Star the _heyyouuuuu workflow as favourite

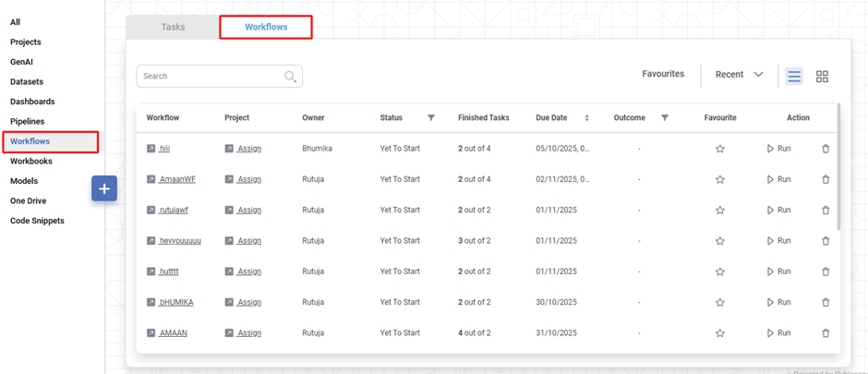tap(720, 241)
